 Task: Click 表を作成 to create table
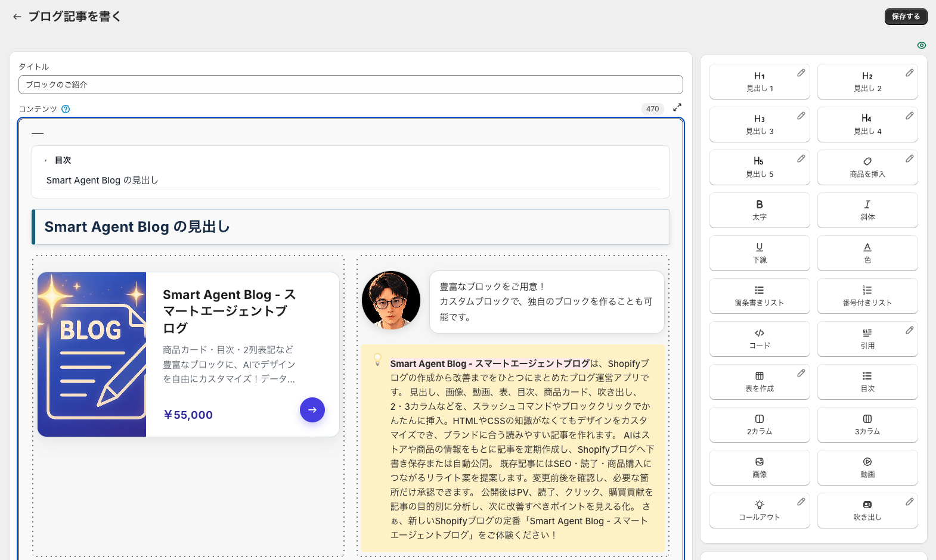point(760,382)
